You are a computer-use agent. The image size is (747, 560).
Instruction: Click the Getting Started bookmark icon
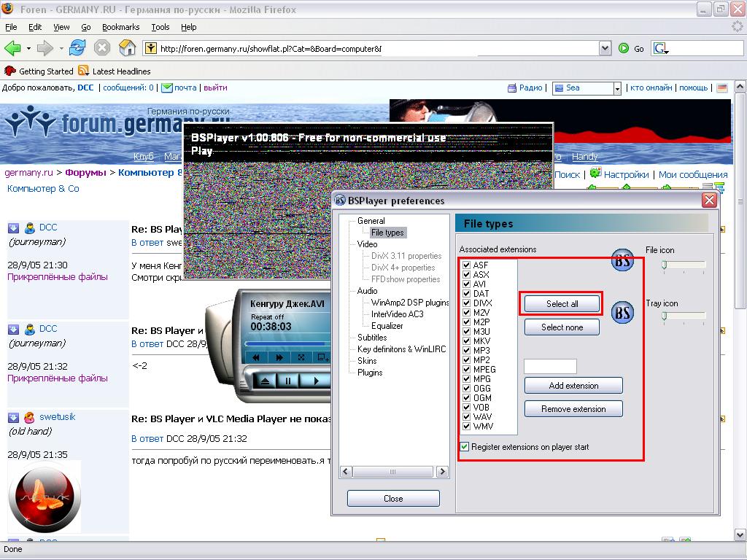click(9, 71)
